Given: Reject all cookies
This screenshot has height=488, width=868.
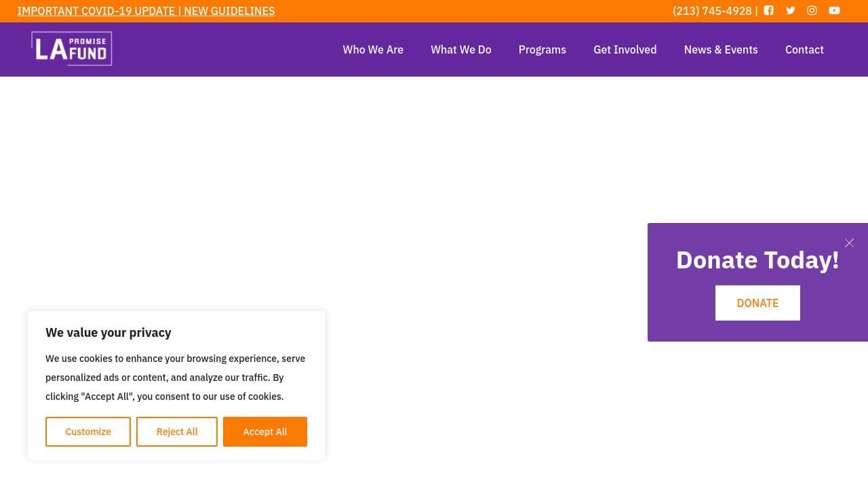Looking at the screenshot, I should click(177, 432).
